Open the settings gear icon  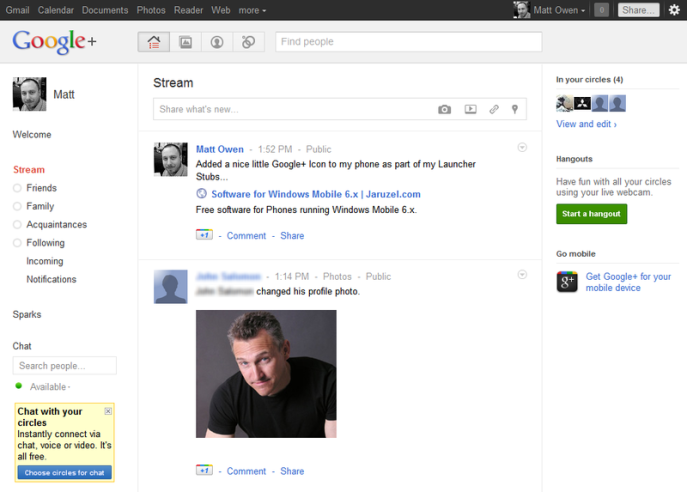(673, 10)
